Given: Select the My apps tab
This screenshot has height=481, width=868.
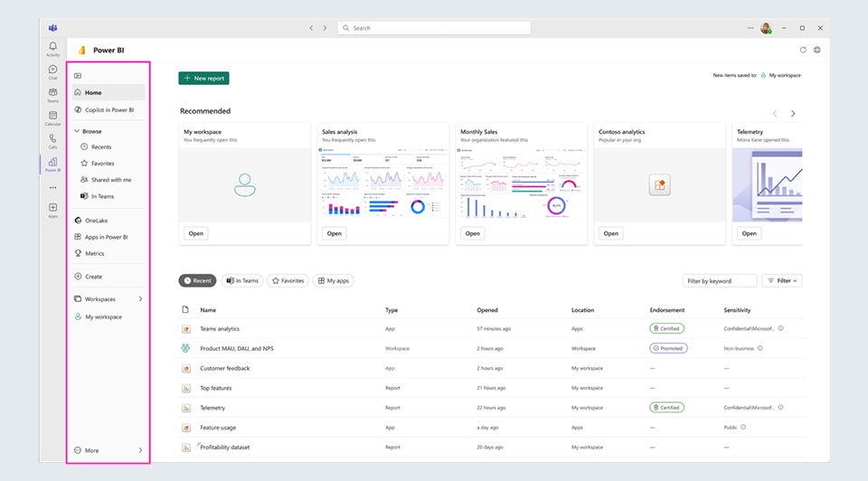Looking at the screenshot, I should (334, 280).
